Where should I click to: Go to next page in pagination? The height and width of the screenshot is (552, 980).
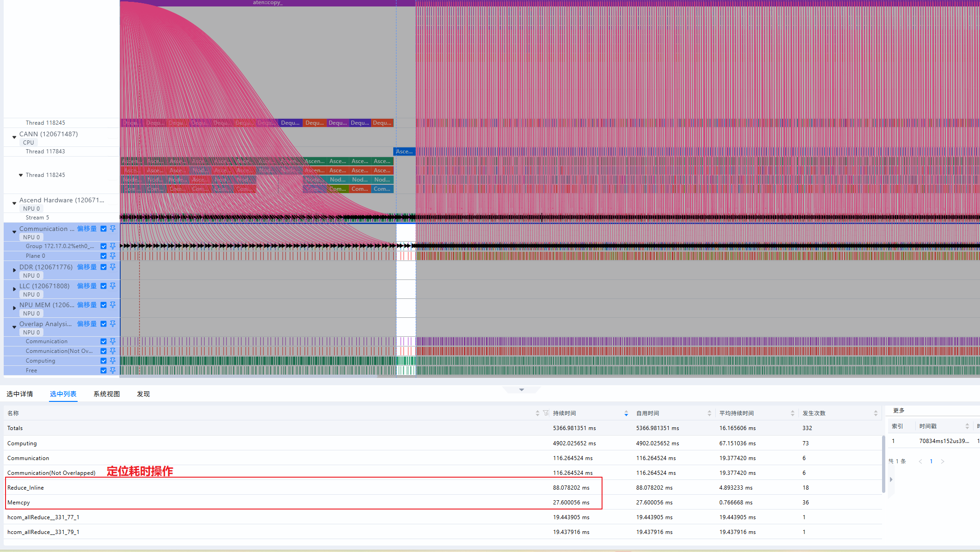[x=943, y=461]
